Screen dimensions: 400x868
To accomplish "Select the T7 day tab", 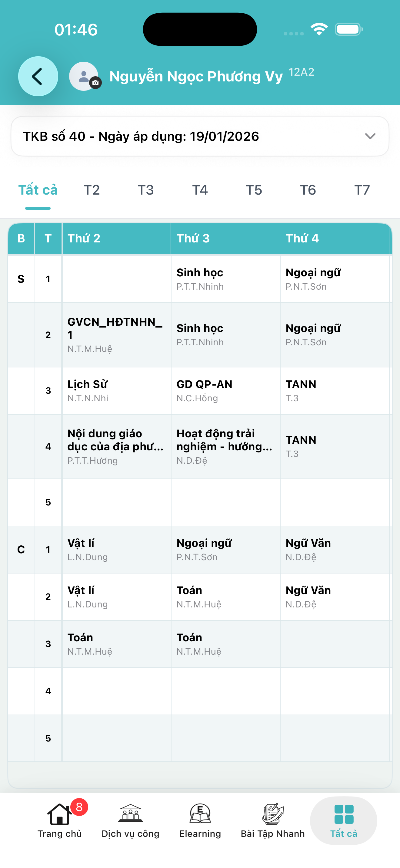I will coord(362,190).
